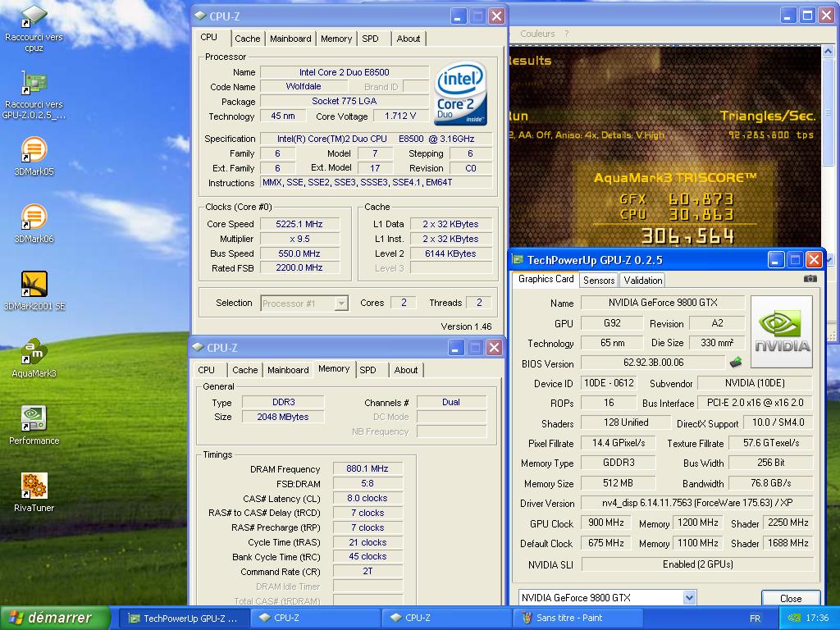Switch to first CPU-Z taskbar button
Viewport: 840px width, 630px height.
coord(316,619)
